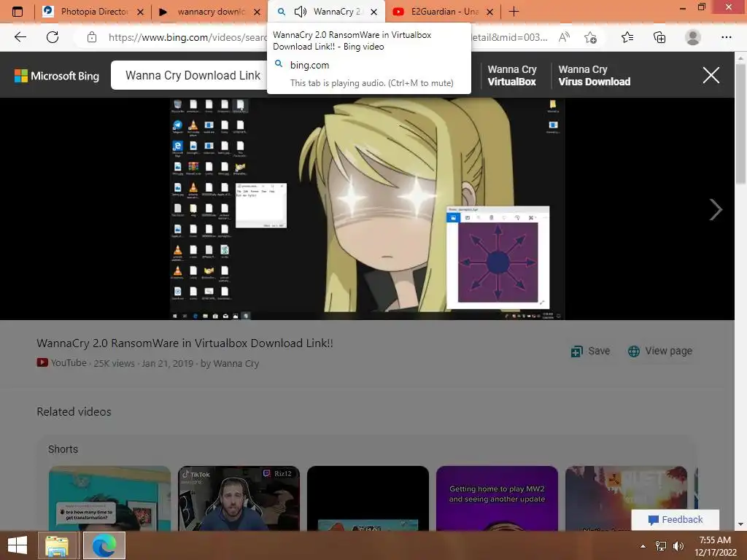Click the page vertical scrollbar thumb

point(740,124)
